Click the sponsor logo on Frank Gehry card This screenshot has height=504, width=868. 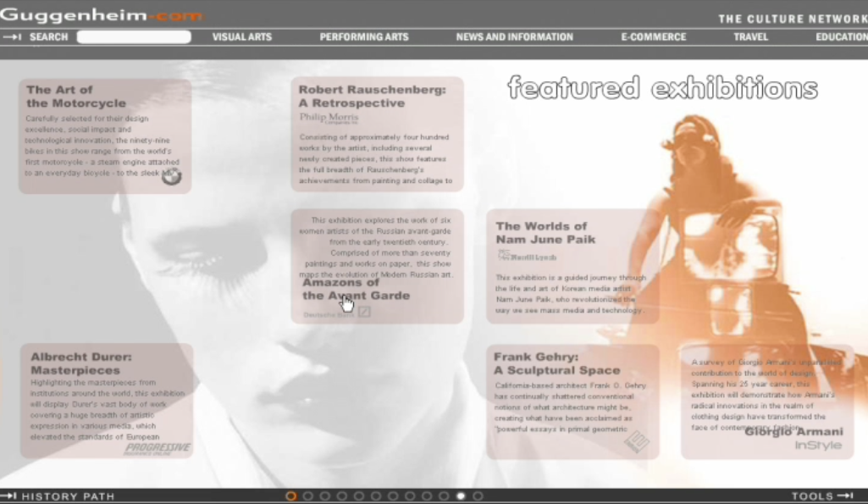coord(637,441)
